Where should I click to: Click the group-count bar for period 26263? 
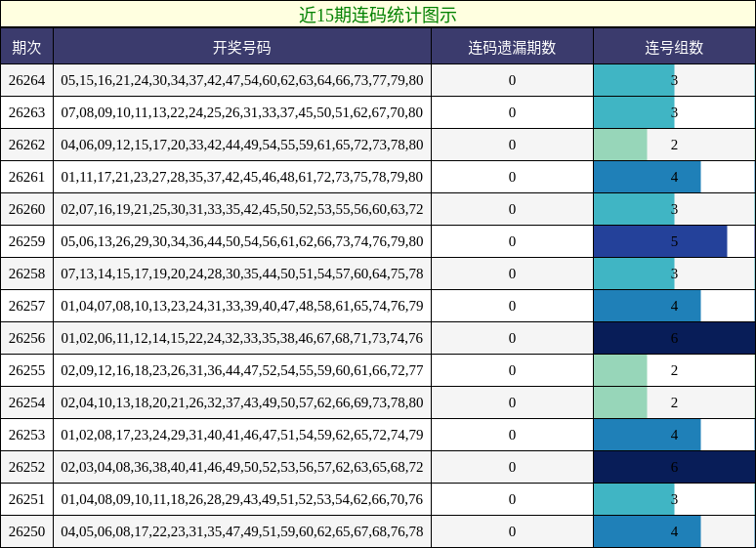(x=634, y=112)
